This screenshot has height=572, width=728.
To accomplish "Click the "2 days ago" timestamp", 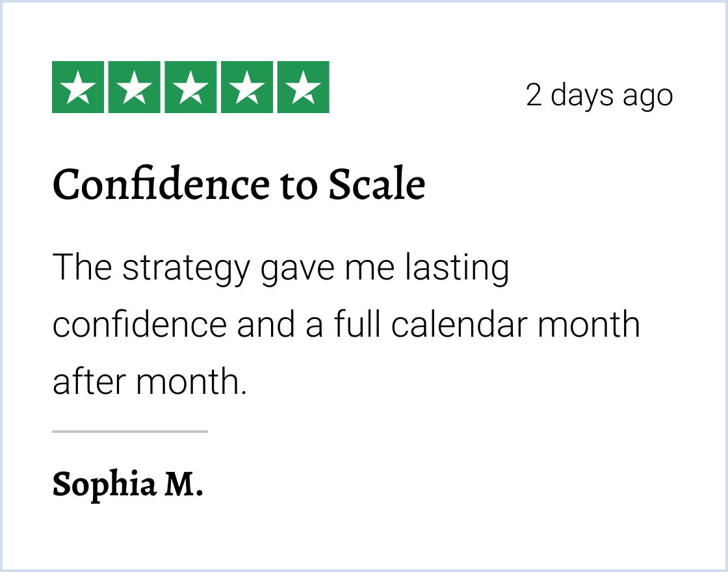I will coord(599,96).
